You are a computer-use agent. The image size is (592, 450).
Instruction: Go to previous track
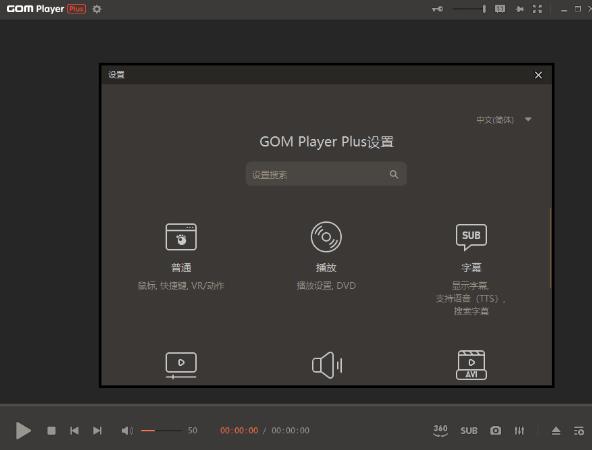[74, 430]
